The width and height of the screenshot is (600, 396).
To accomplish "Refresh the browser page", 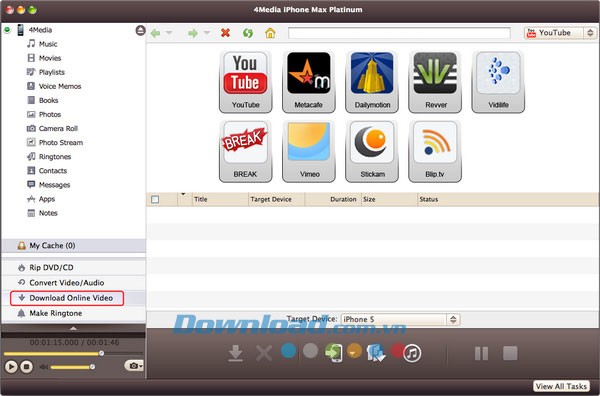I will [248, 33].
